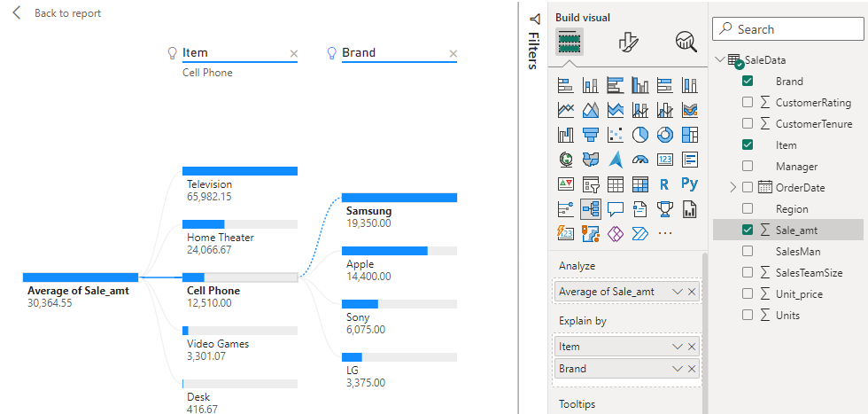868x414 pixels.
Task: Select the Apple brand node bar
Action: point(399,251)
